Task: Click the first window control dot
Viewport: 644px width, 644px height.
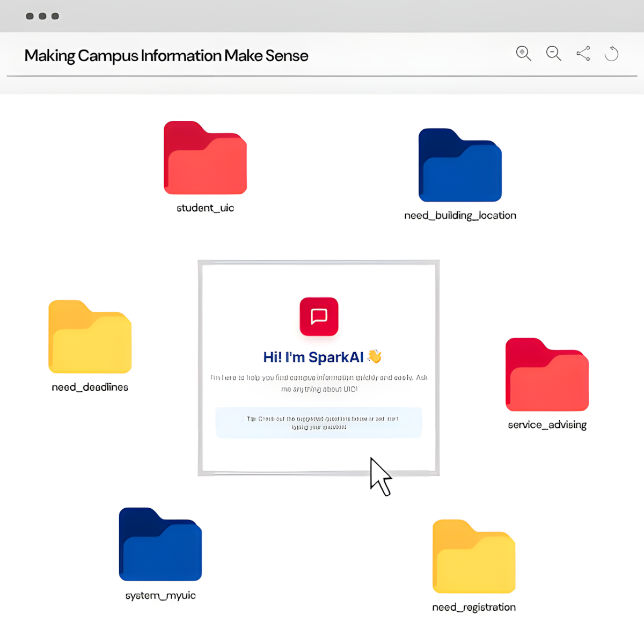Action: (30, 16)
